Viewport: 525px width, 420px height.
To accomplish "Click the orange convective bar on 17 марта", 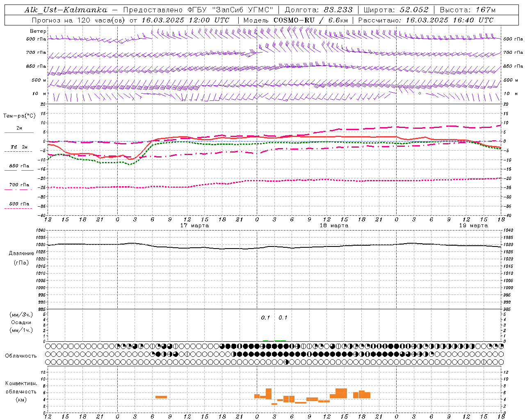I will 161,397.
